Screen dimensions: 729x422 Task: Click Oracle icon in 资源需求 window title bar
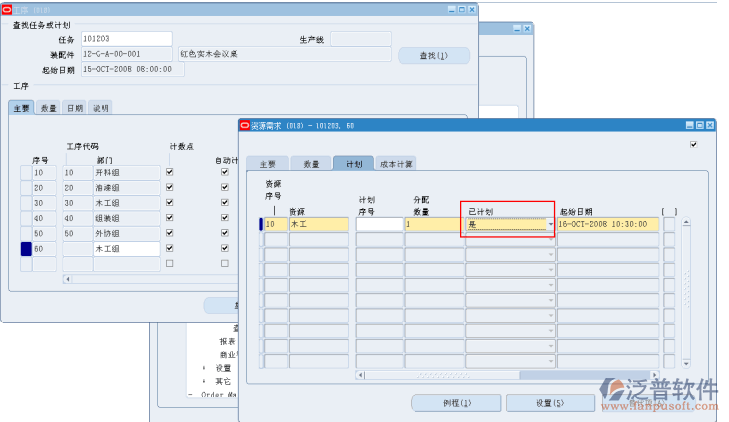[244, 126]
